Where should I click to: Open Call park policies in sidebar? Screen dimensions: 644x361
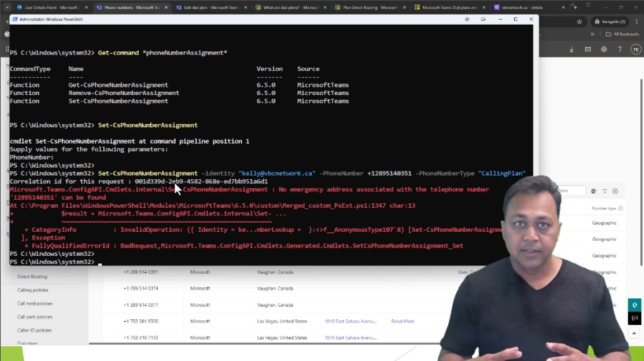[35, 317]
